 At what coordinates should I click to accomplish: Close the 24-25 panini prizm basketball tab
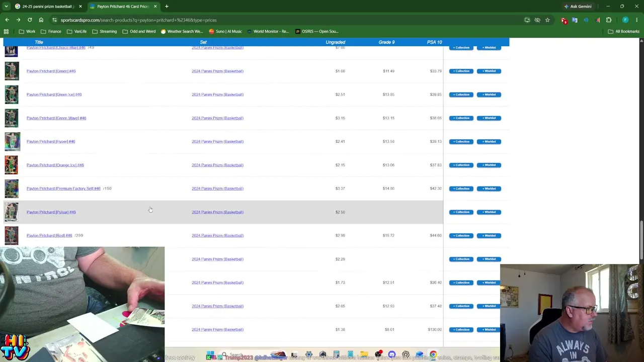[x=80, y=7]
